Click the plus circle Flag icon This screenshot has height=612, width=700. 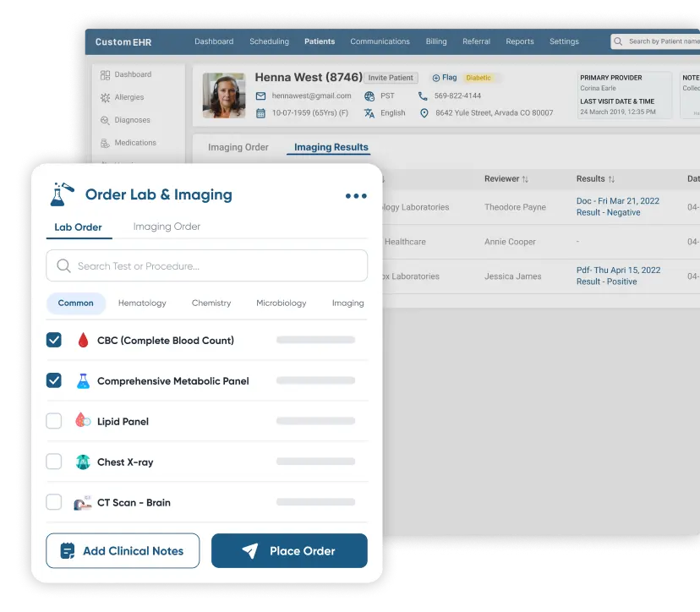pos(435,78)
